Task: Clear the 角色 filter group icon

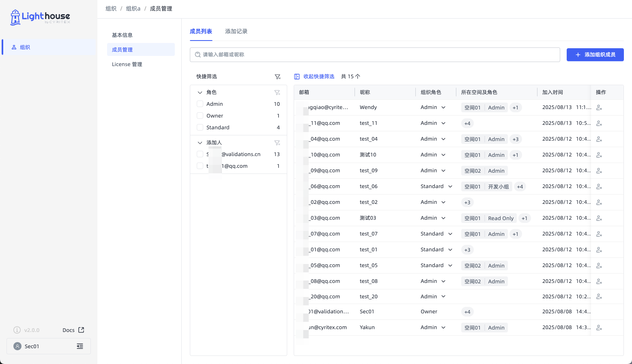Action: click(277, 92)
